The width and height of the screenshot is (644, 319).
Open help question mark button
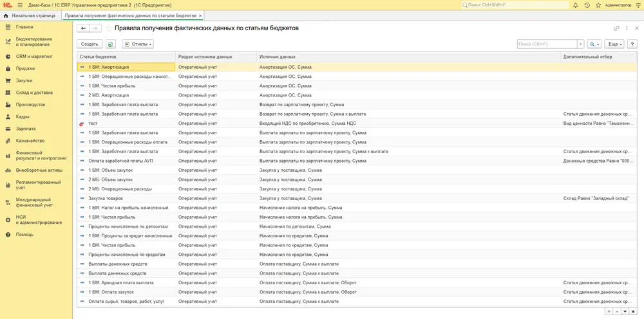[x=632, y=44]
